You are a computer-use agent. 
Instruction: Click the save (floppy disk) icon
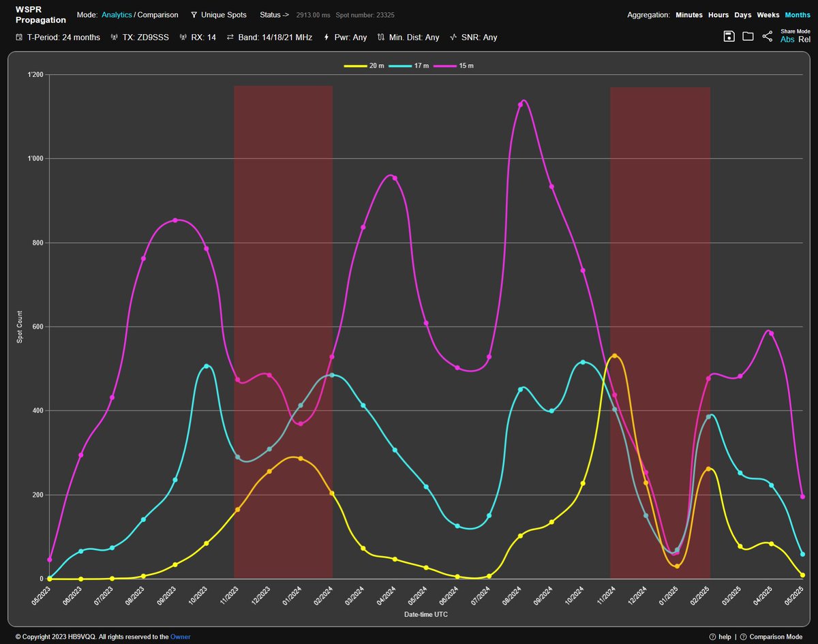[x=729, y=36]
